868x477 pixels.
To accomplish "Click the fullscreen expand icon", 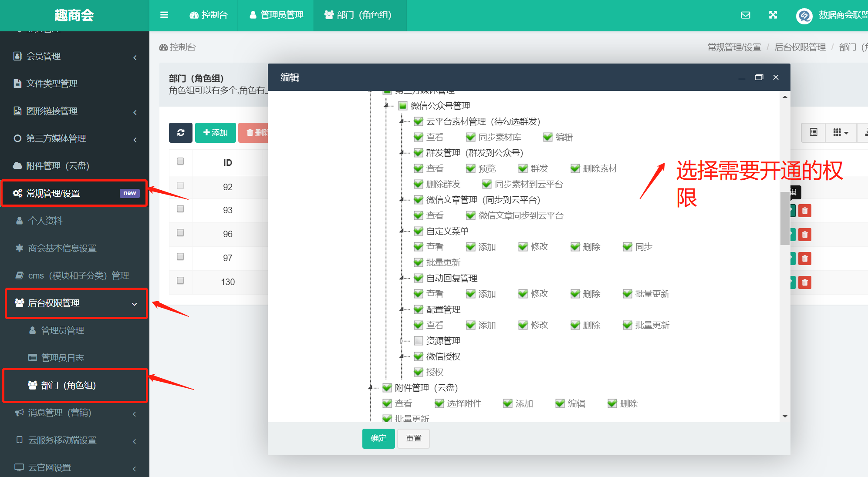I will coord(773,15).
